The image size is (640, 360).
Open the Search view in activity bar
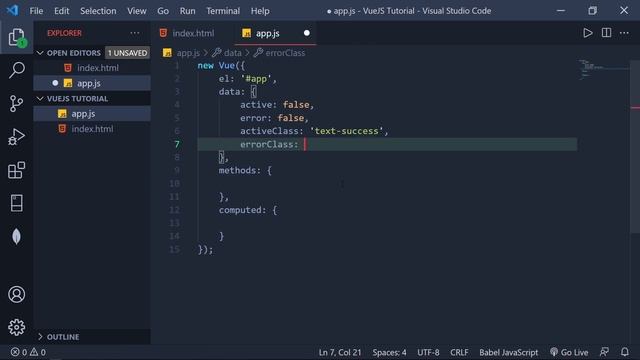(16, 70)
